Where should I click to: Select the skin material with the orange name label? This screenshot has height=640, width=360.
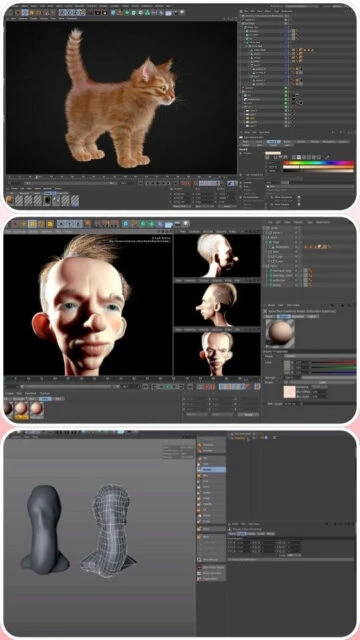(22, 409)
